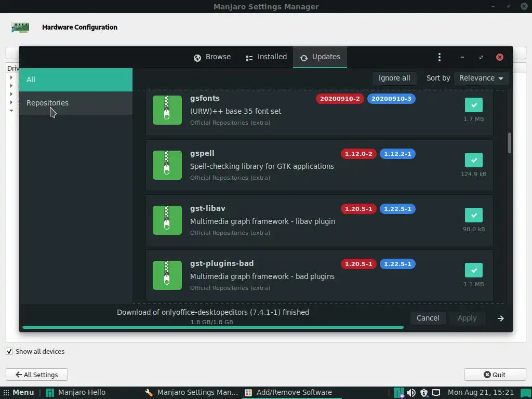
Task: Expand the fourth driver tree row
Action: pos(11,102)
